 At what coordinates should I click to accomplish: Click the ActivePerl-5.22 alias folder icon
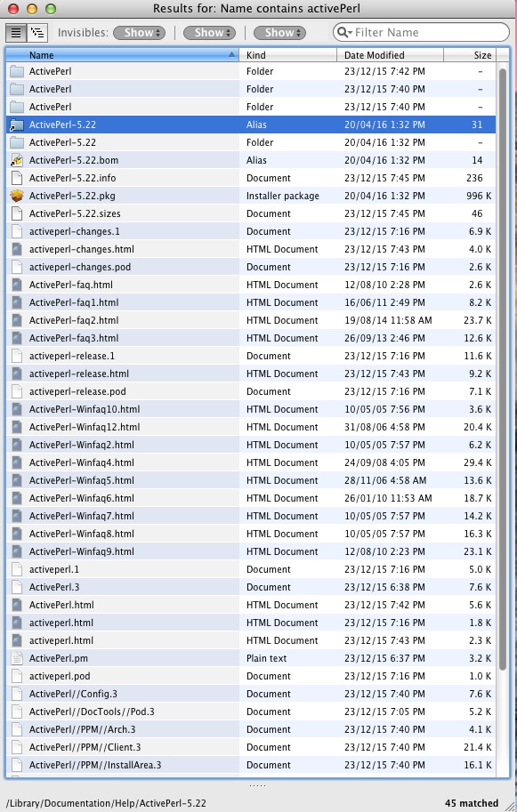17,125
